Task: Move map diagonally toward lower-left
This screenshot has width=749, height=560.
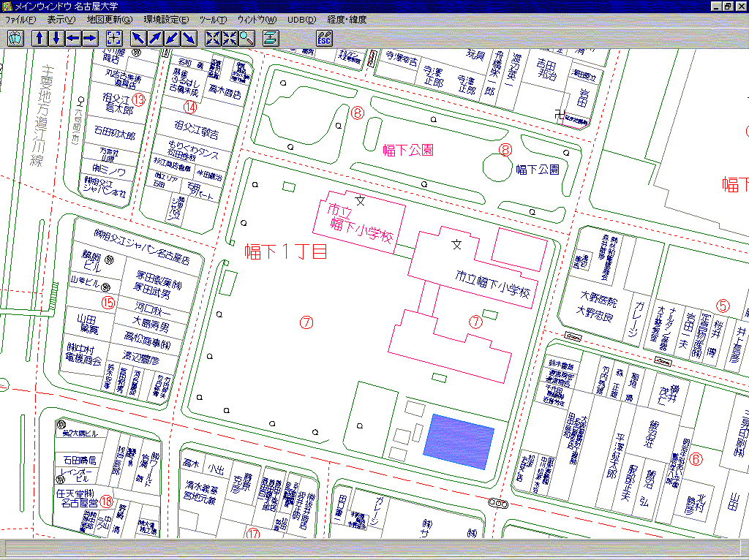Action: (173, 38)
